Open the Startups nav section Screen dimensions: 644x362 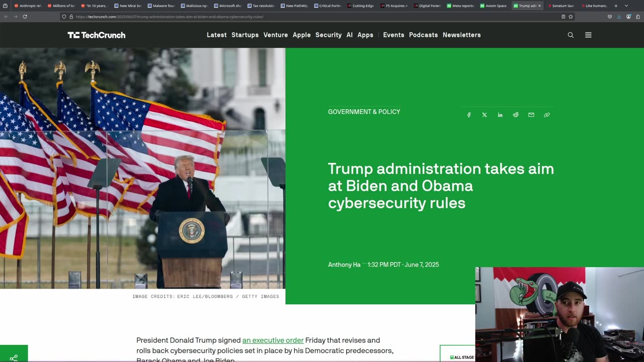tap(245, 35)
